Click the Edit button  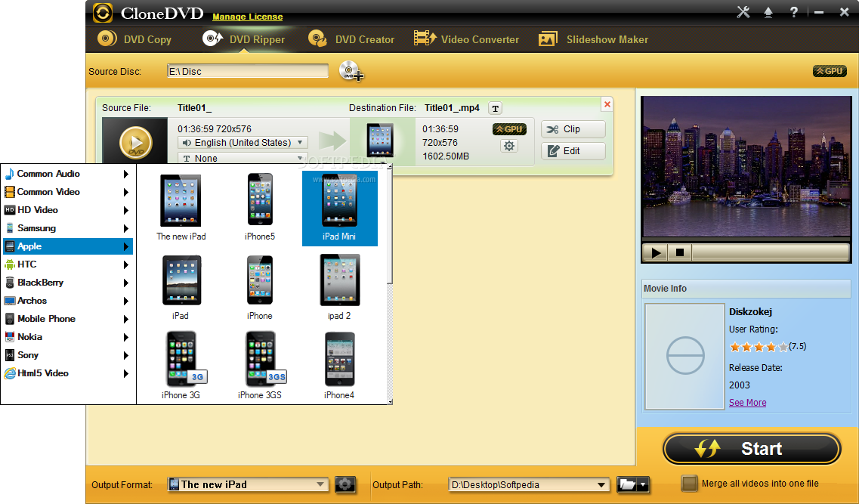[573, 150]
